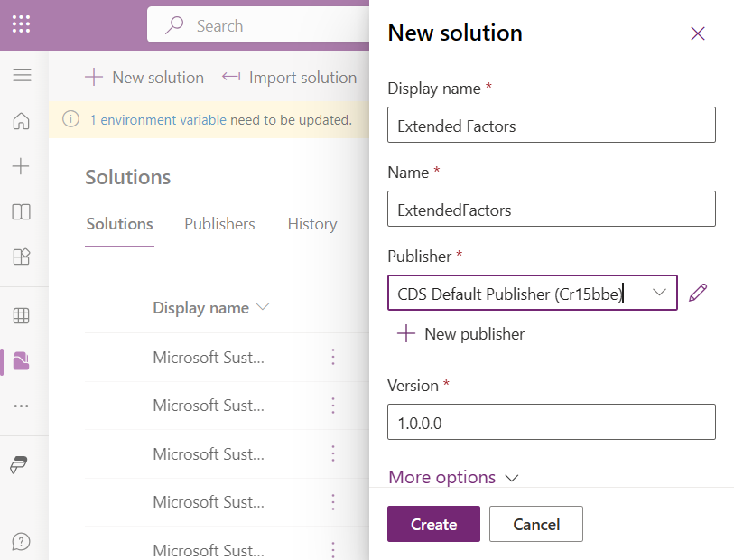Click the Version field showing 1.0.0.0

click(x=552, y=422)
